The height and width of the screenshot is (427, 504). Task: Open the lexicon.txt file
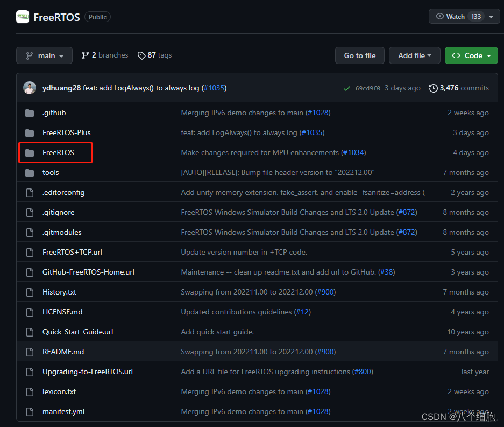(59, 392)
